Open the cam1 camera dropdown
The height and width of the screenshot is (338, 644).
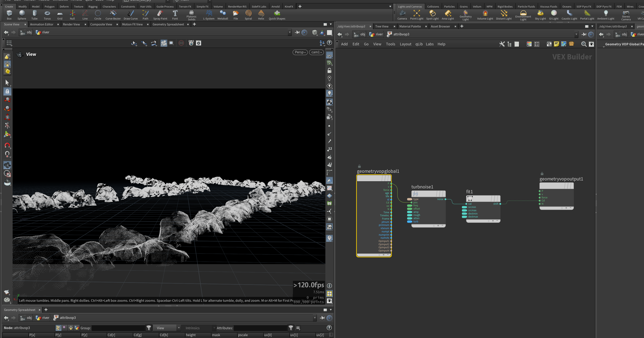click(317, 52)
